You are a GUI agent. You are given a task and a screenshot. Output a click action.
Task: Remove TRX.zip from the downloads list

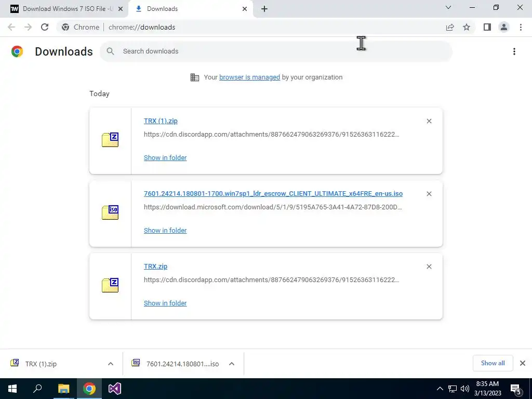point(429,267)
